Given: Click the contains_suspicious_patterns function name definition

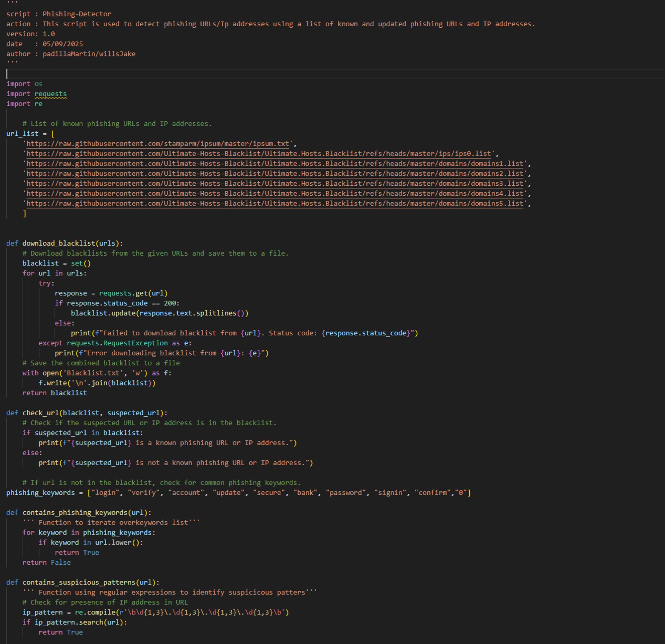Looking at the screenshot, I should 79,582.
